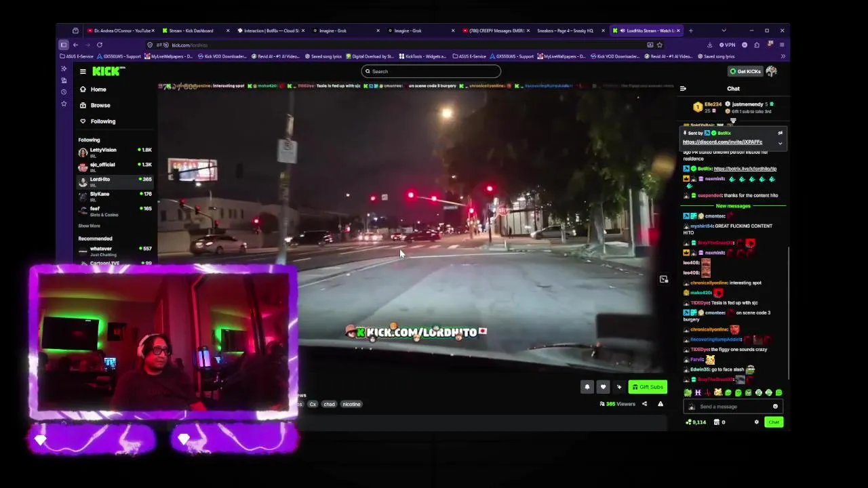Focus the Send a message field
This screenshot has height=488, width=868.
pos(734,407)
